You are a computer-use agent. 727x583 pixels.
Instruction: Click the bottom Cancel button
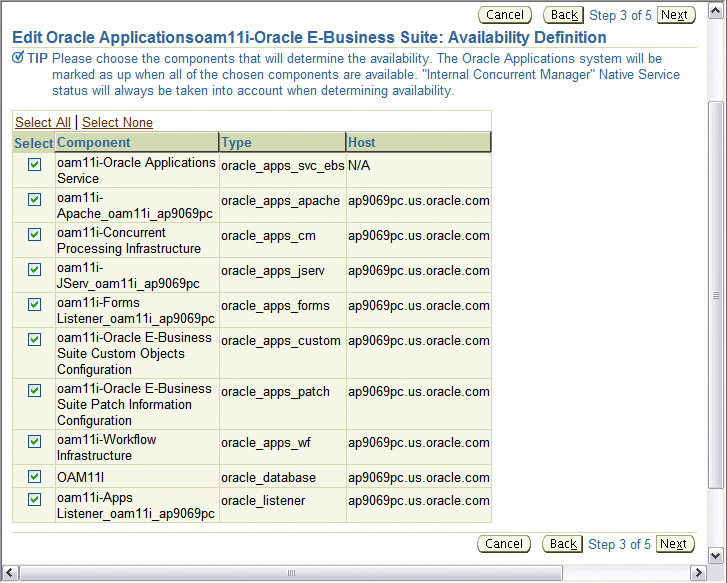tap(504, 544)
